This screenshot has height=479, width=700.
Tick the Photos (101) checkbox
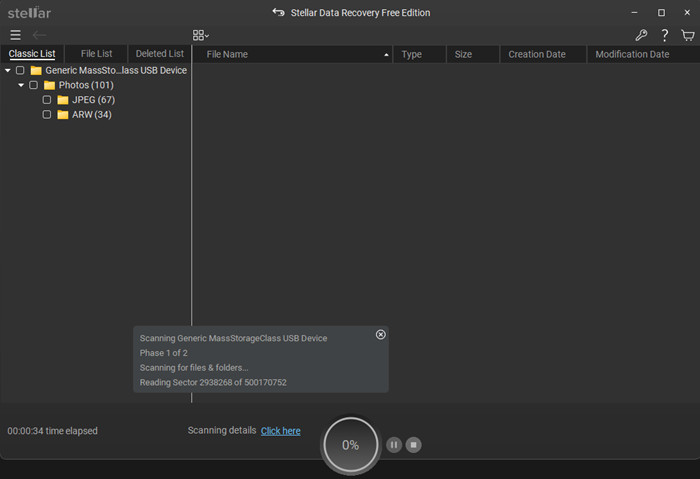tap(34, 85)
